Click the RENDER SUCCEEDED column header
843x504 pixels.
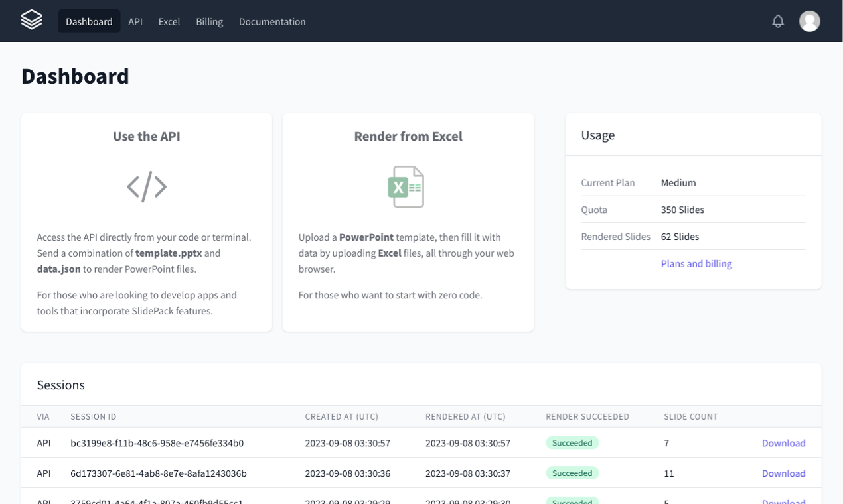(x=587, y=417)
